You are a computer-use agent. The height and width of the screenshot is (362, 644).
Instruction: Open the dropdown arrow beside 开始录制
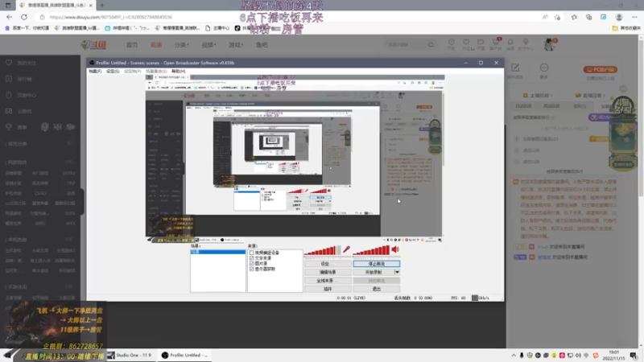tap(397, 272)
